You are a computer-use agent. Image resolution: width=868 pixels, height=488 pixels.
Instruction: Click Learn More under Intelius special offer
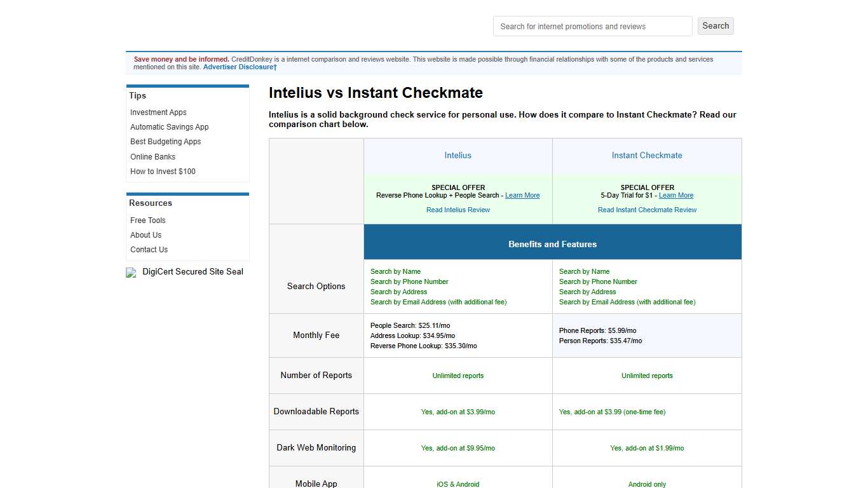pos(522,195)
